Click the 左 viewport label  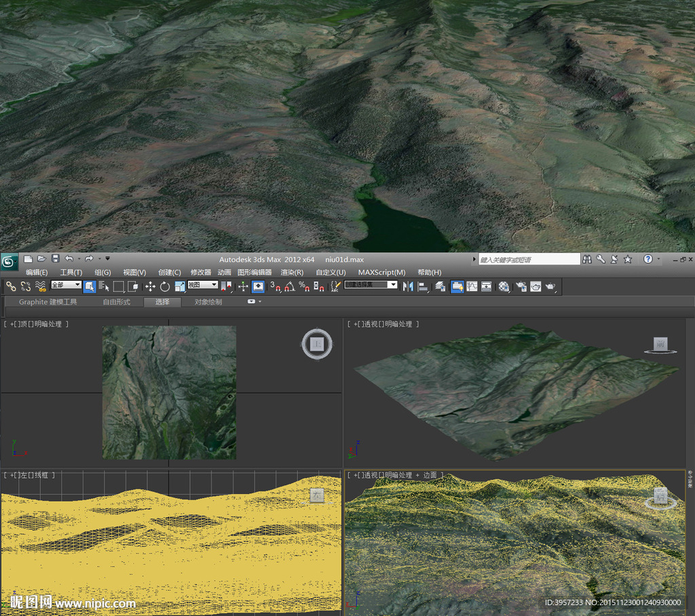[x=24, y=475]
